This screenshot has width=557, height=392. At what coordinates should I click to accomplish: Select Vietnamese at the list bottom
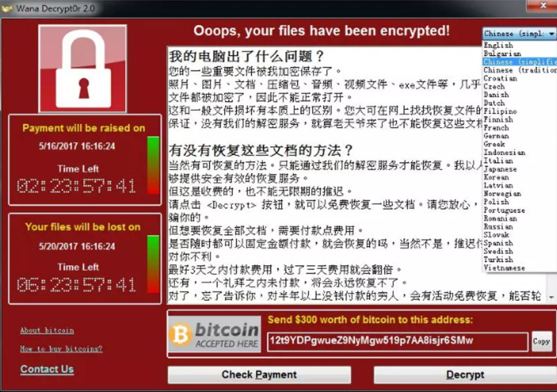tap(504, 267)
